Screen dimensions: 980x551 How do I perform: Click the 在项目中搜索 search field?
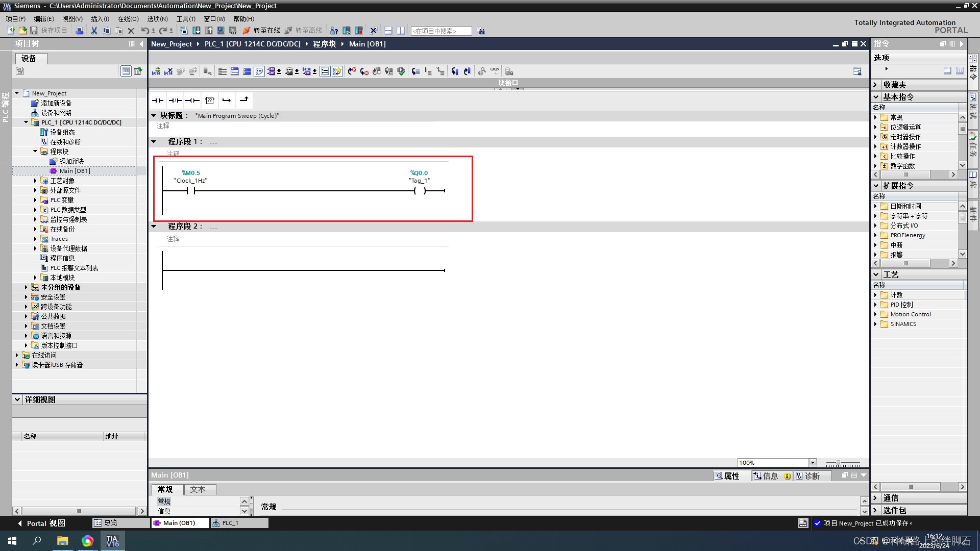click(x=441, y=31)
